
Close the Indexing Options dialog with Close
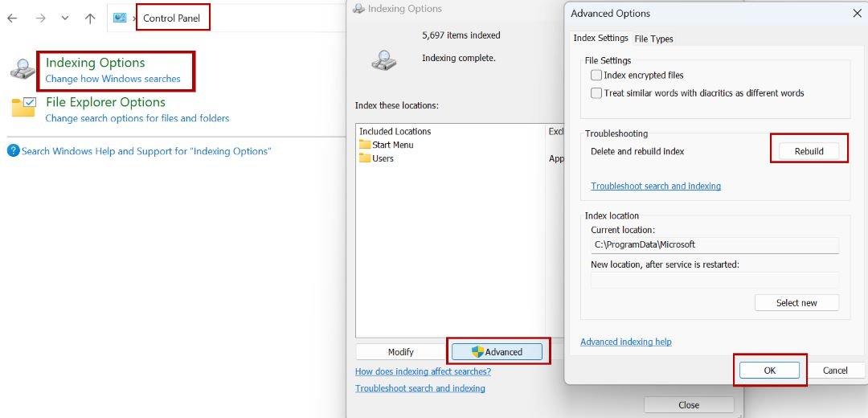[x=689, y=404]
